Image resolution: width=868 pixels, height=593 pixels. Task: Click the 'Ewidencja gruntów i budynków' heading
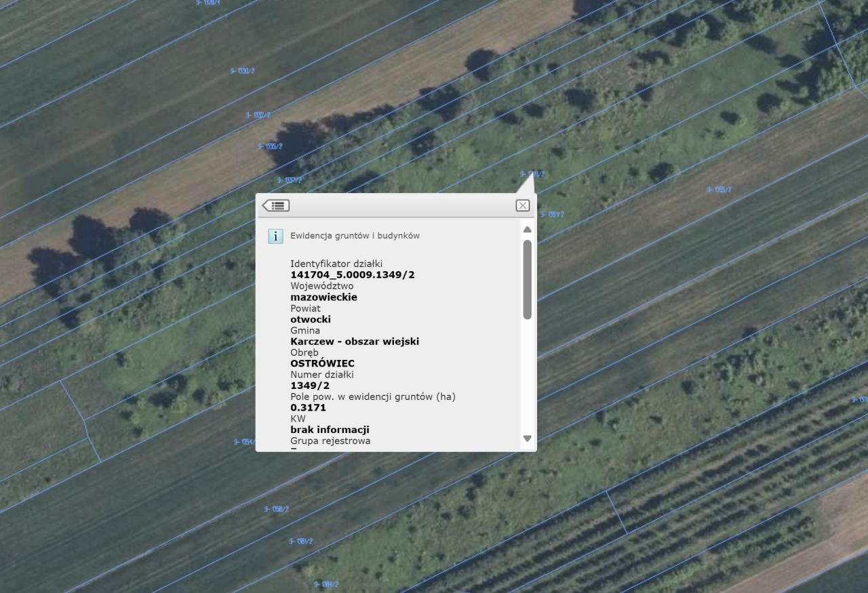point(355,236)
